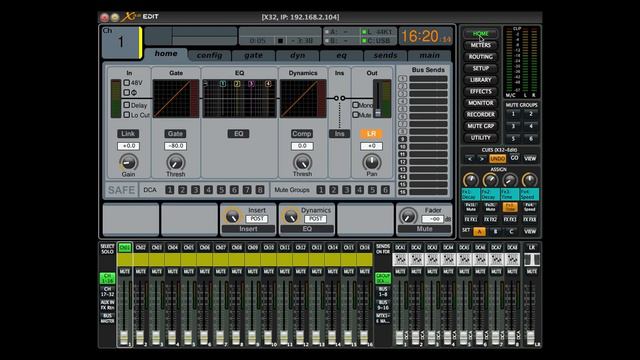Click the cue GO button

point(514,158)
